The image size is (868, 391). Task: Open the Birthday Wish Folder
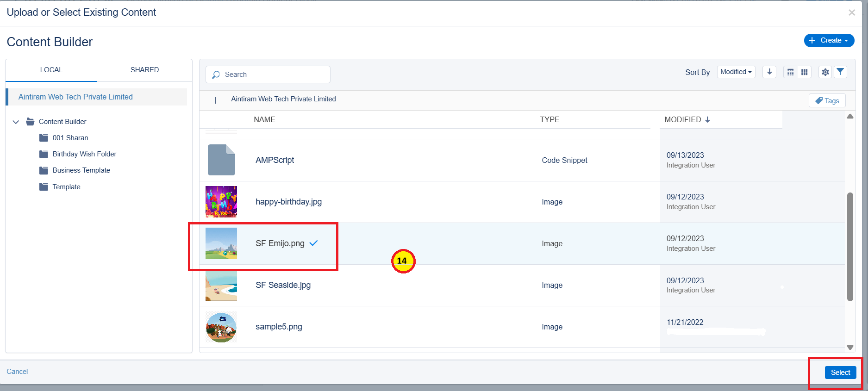tap(84, 154)
